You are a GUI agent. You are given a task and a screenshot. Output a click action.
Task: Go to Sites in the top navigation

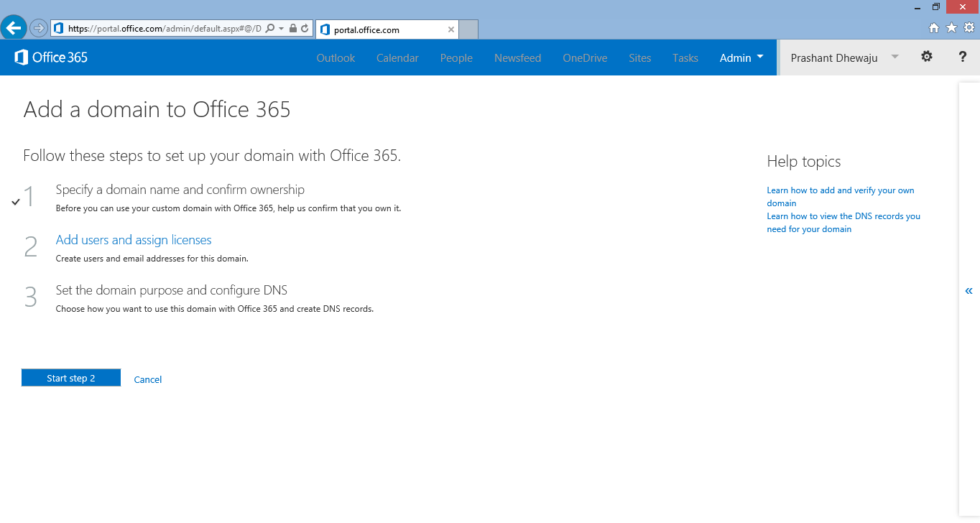click(639, 58)
